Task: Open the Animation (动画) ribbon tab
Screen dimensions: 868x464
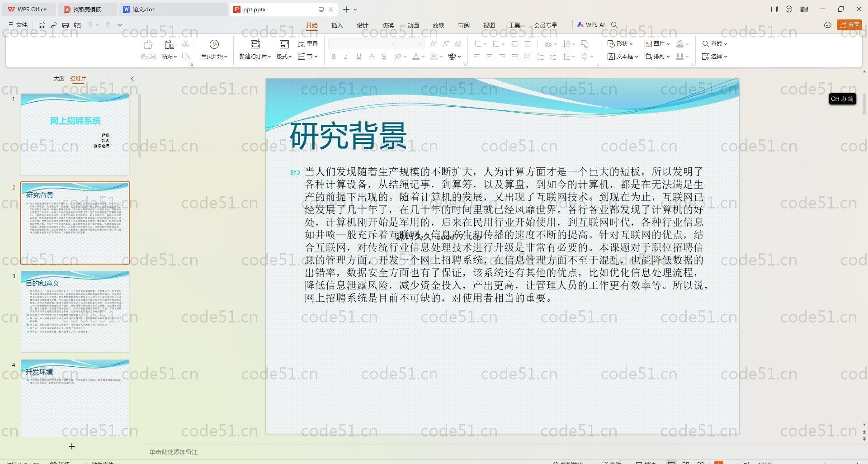Action: 413,25
